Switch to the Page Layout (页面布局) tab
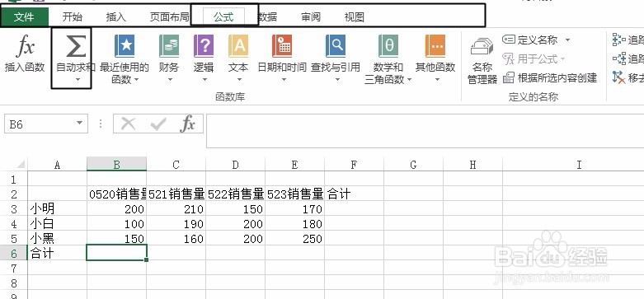Screen dimensions: 644x299 169,16
